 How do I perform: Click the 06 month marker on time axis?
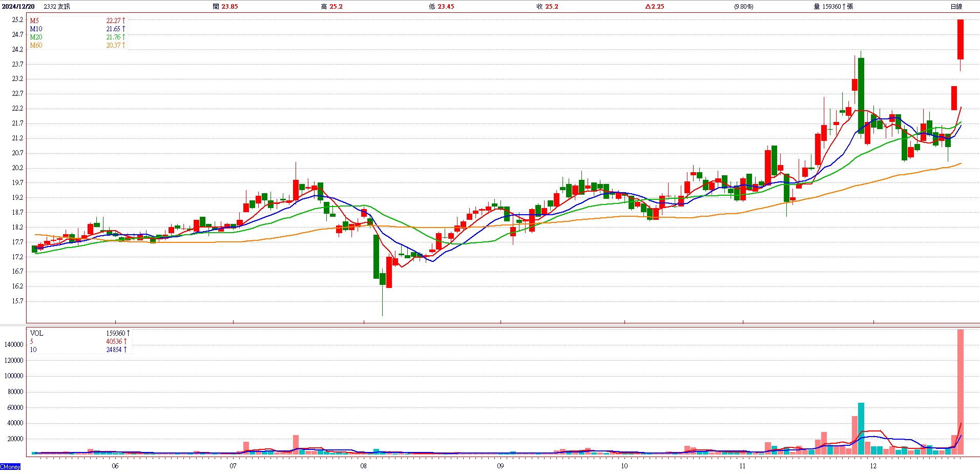[115, 466]
